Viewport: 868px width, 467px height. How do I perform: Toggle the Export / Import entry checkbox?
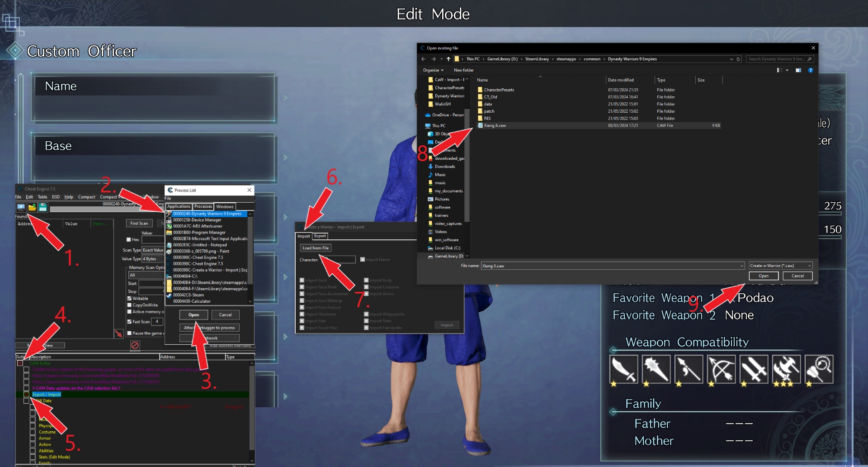pyautogui.click(x=26, y=395)
